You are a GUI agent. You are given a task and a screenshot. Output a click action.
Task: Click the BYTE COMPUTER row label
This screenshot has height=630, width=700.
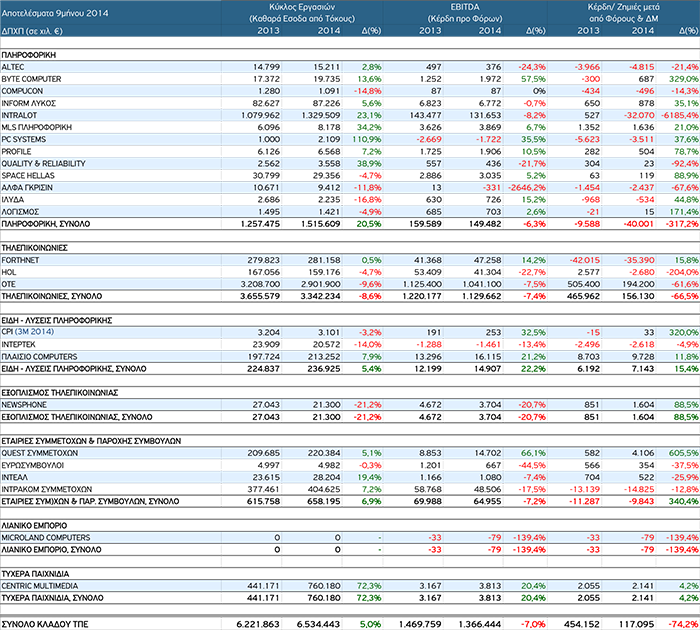point(31,79)
